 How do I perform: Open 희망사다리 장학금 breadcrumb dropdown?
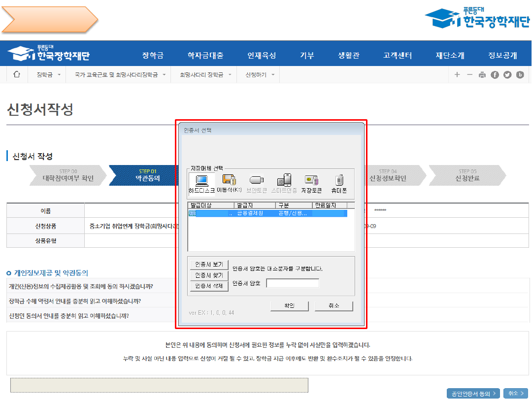(x=205, y=75)
